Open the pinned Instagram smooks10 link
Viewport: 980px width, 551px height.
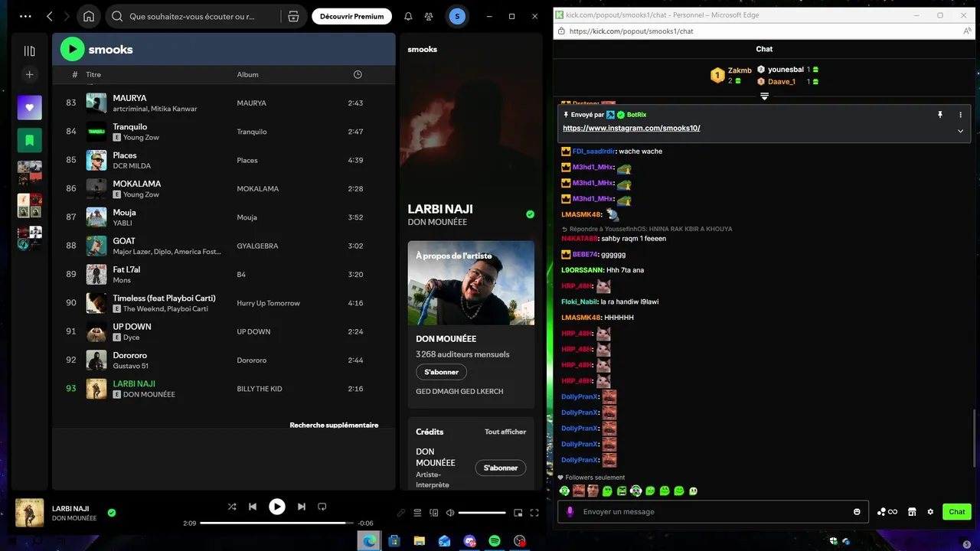(x=632, y=128)
